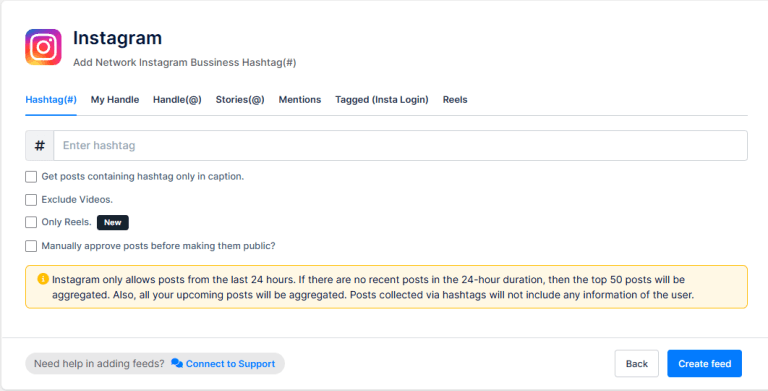The image size is (768, 391).
Task: Open the Tagged (Insta Login) tab
Action: pyautogui.click(x=382, y=99)
